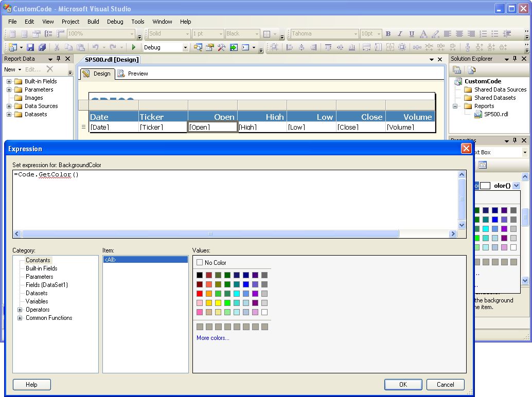Click the Italic formatting icon
Image resolution: width=532 pixels, height=397 pixels.
coord(400,33)
